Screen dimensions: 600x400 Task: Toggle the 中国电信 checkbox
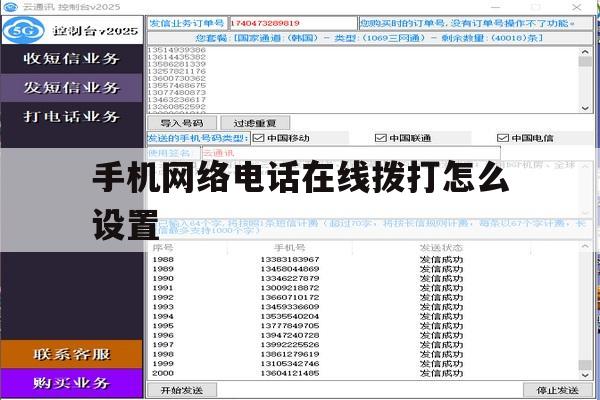(x=502, y=138)
